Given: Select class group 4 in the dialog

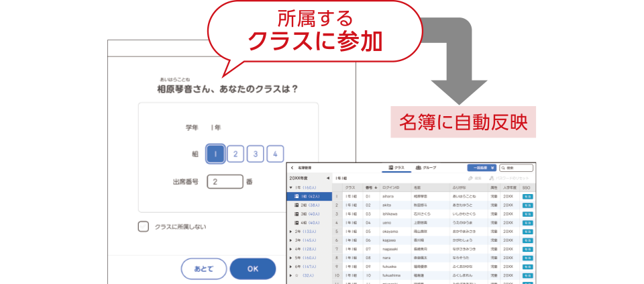Looking at the screenshot, I should [275, 154].
